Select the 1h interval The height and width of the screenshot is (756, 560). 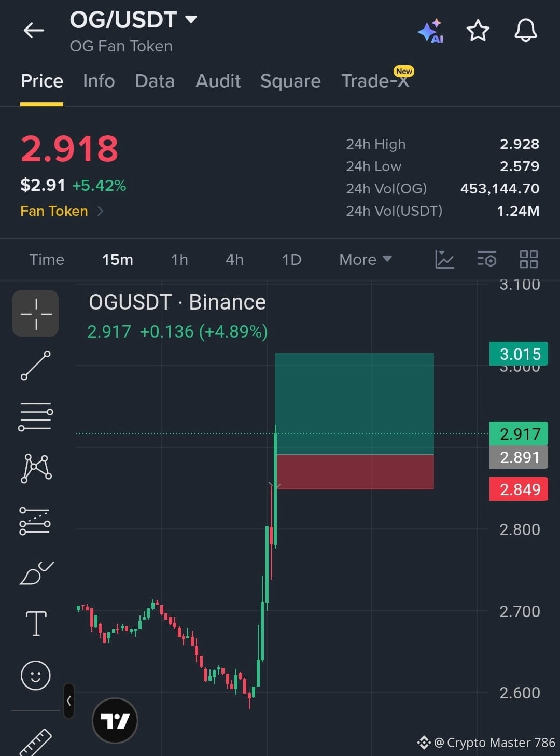click(179, 259)
